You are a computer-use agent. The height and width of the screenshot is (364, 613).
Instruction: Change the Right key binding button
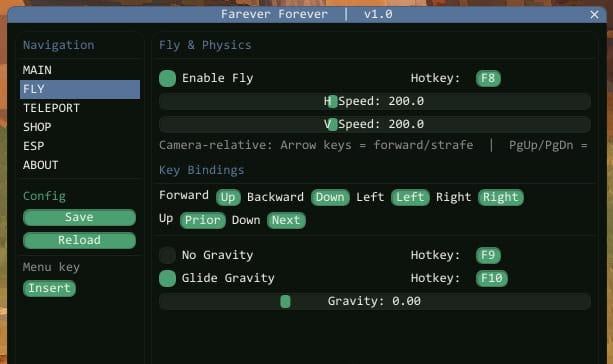pos(500,197)
